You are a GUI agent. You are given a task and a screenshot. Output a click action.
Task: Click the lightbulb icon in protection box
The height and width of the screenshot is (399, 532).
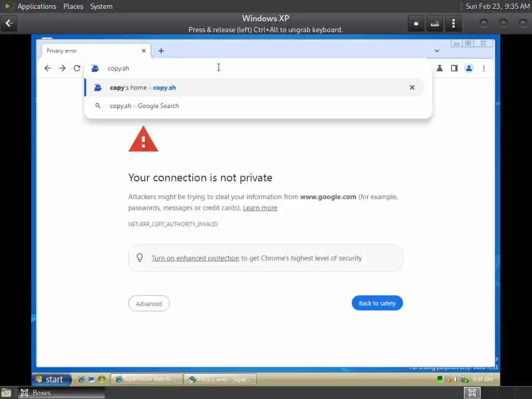pyautogui.click(x=139, y=258)
